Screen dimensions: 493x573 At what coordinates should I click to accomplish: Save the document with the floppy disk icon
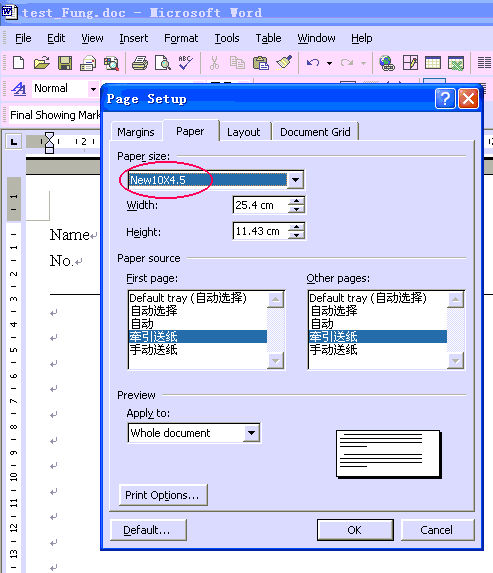tap(65, 63)
